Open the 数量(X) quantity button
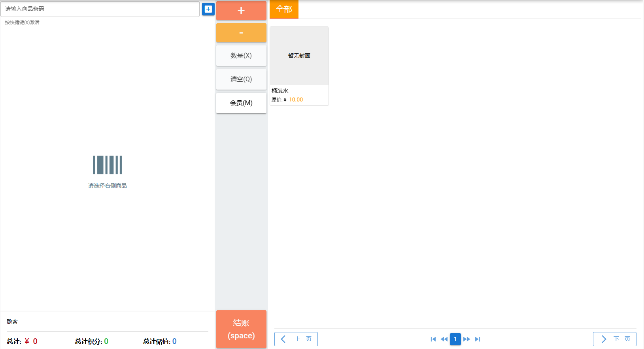 [241, 56]
